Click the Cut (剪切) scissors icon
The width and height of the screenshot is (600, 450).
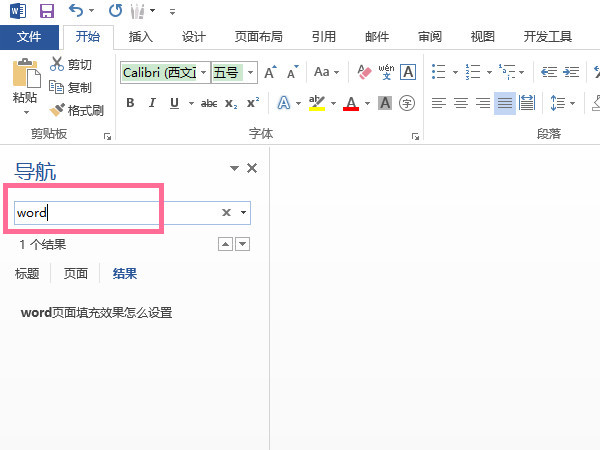click(x=70, y=65)
